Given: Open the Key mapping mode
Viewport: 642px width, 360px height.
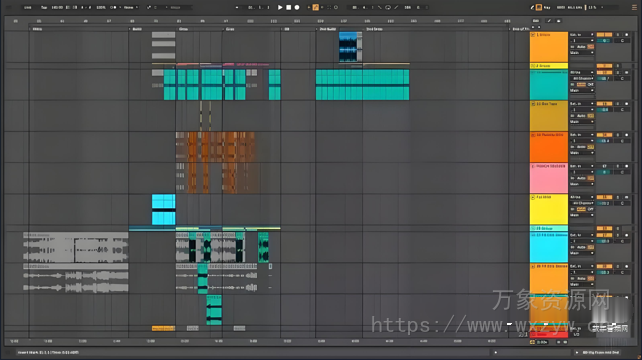Looking at the screenshot, I should 547,7.
